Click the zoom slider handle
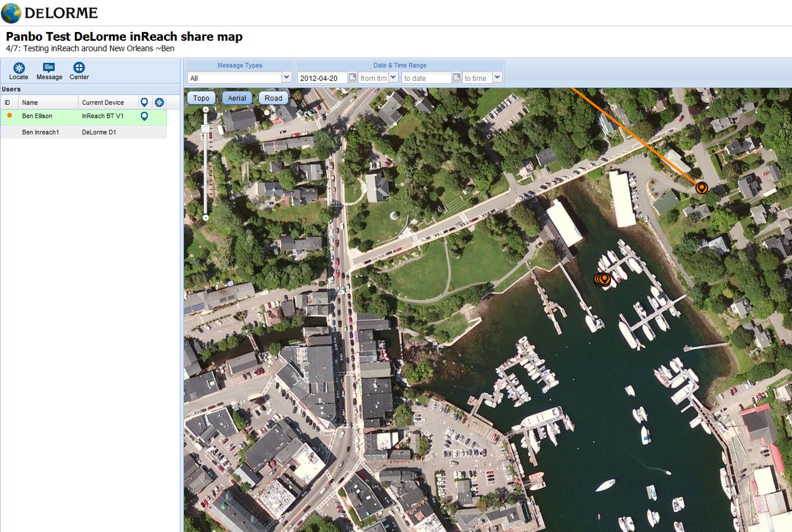The width and height of the screenshot is (792, 532). click(x=205, y=129)
